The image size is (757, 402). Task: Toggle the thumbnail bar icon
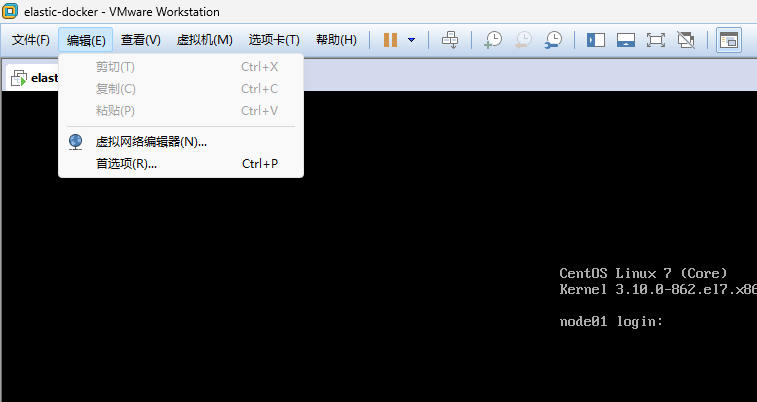pyautogui.click(x=626, y=40)
